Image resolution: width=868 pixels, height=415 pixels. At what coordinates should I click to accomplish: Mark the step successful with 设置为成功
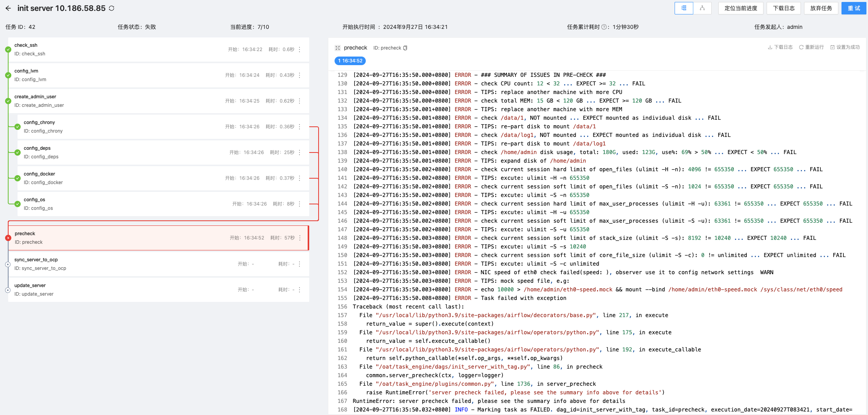pyautogui.click(x=845, y=47)
